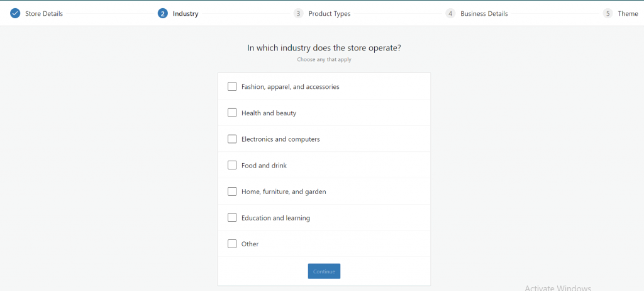
Task: Mark the Other industry checkbox
Action: click(232, 244)
